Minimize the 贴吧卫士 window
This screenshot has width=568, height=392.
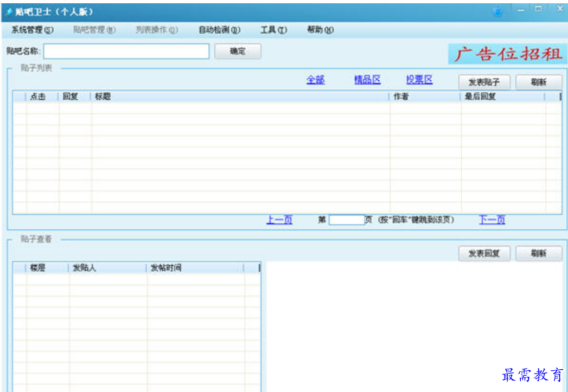521,10
